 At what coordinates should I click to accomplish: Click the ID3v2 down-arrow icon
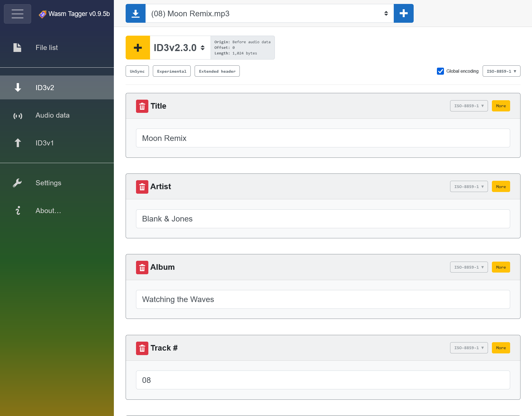pos(18,88)
